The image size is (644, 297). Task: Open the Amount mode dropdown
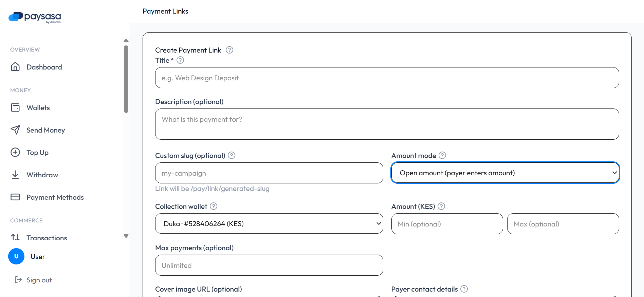[x=505, y=173]
